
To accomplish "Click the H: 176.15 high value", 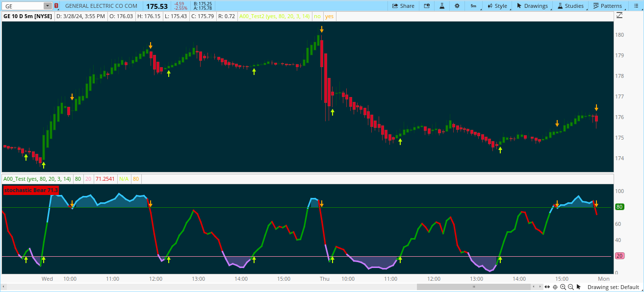I will 149,16.
